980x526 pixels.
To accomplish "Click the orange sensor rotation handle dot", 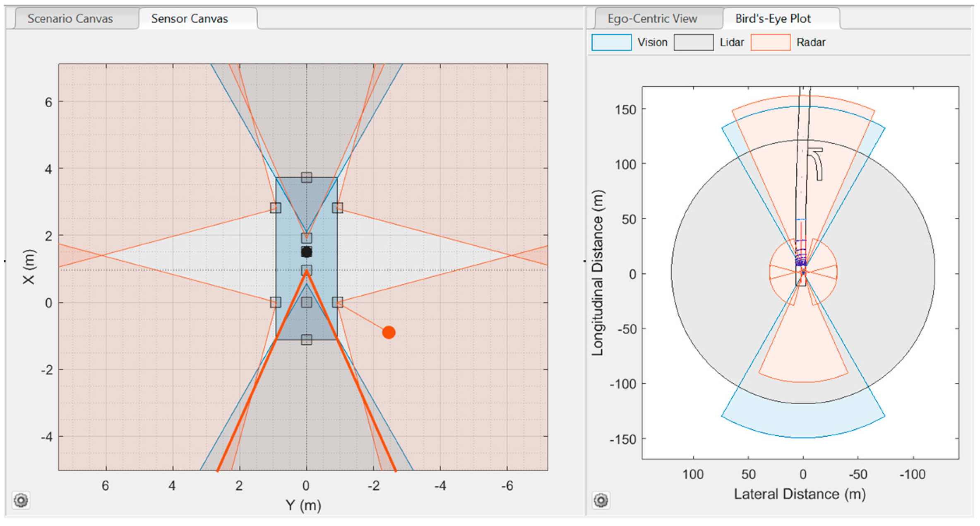I will click(388, 332).
